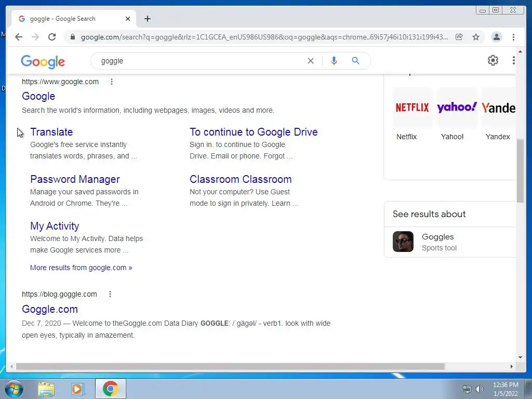Click More results from google.com
The image size is (532, 399).
tap(81, 268)
